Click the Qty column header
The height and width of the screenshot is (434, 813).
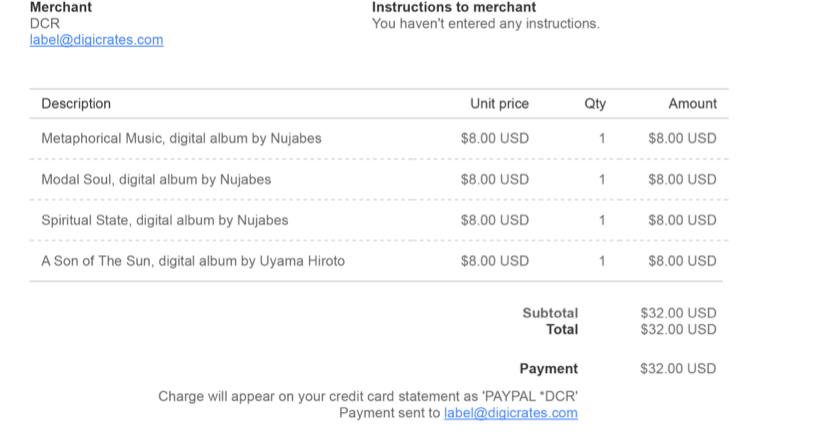[x=595, y=104]
